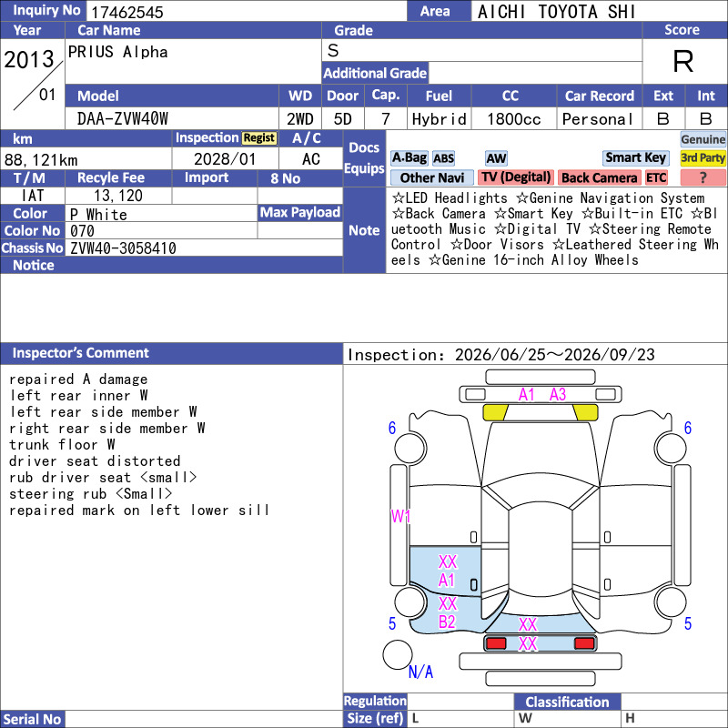The width and height of the screenshot is (728, 728).
Task: Click the Docs label
Action: [364, 147]
